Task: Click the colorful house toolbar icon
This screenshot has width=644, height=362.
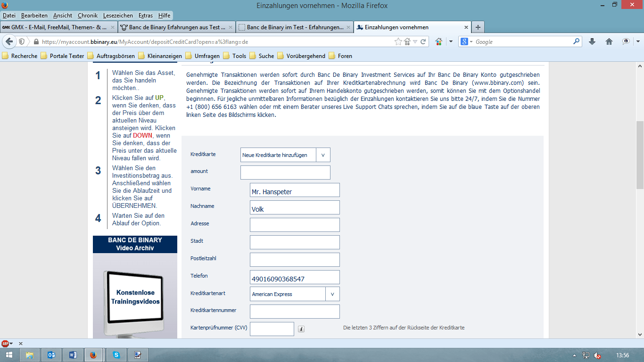Action: coord(439,41)
